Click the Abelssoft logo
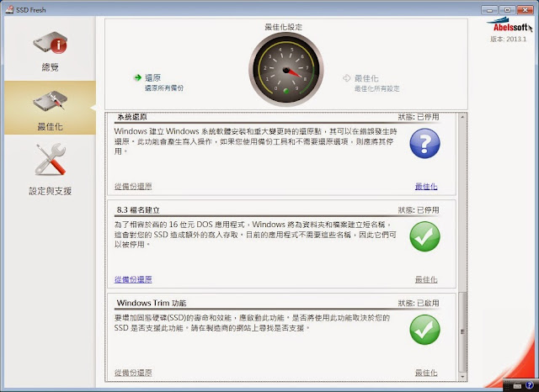The height and width of the screenshot is (392, 539). coord(510,24)
